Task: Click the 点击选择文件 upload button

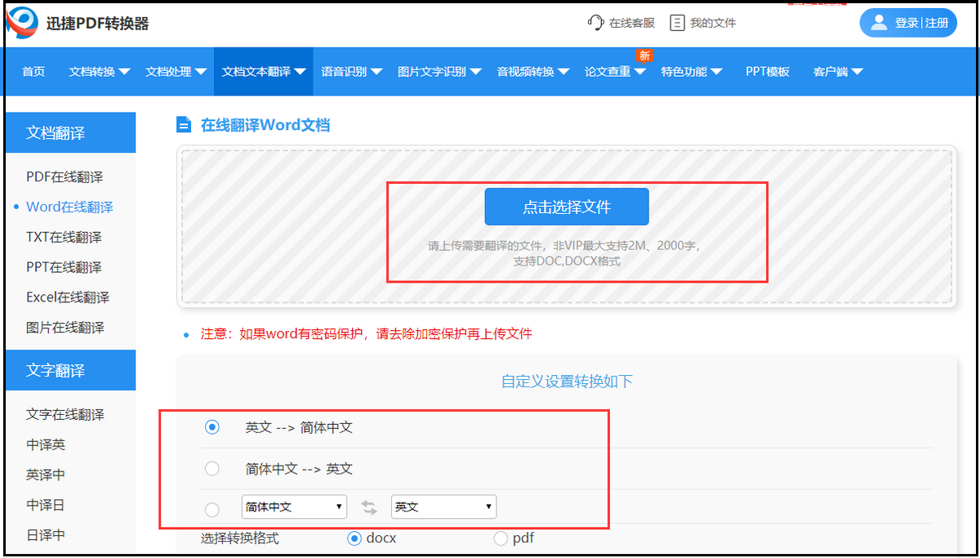Action: coord(567,207)
